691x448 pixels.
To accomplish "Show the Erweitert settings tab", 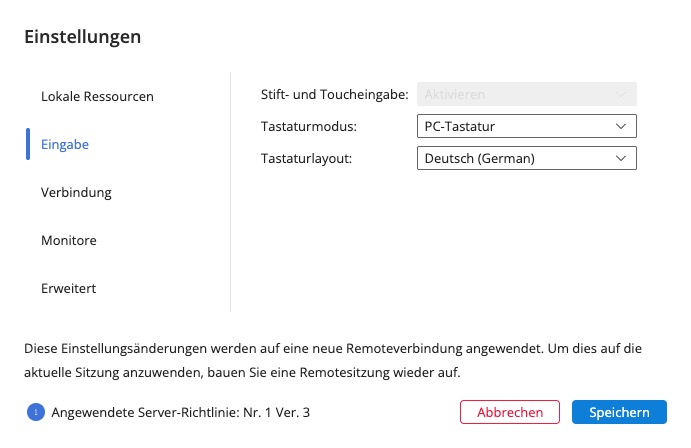I will tap(68, 288).
